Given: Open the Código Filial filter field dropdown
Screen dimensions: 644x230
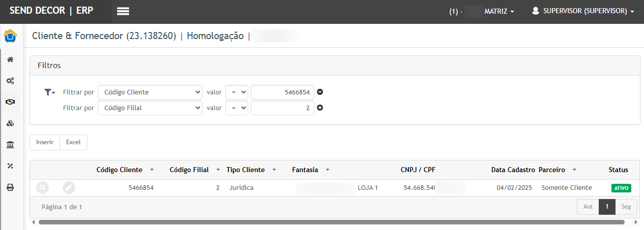Looking at the screenshot, I should coord(150,108).
